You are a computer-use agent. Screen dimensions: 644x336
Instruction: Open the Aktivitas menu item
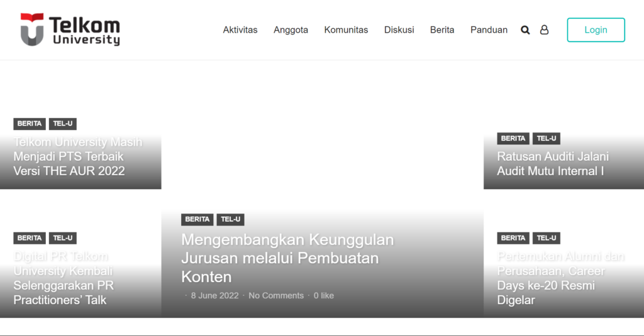point(240,30)
